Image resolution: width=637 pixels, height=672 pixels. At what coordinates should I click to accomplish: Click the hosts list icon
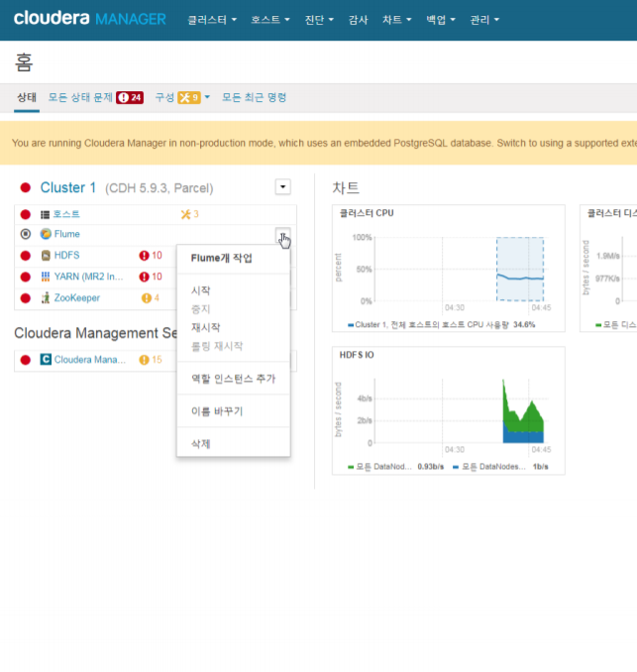pos(45,214)
